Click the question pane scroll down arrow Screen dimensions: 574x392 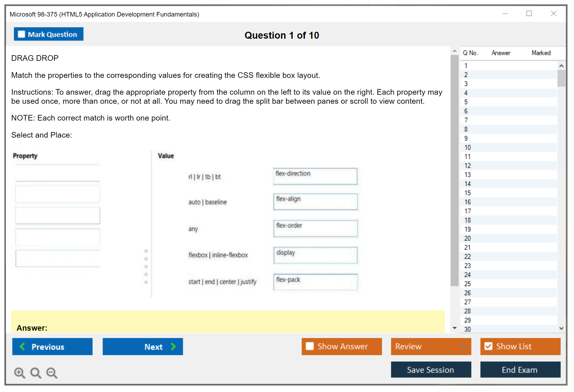pyautogui.click(x=455, y=328)
